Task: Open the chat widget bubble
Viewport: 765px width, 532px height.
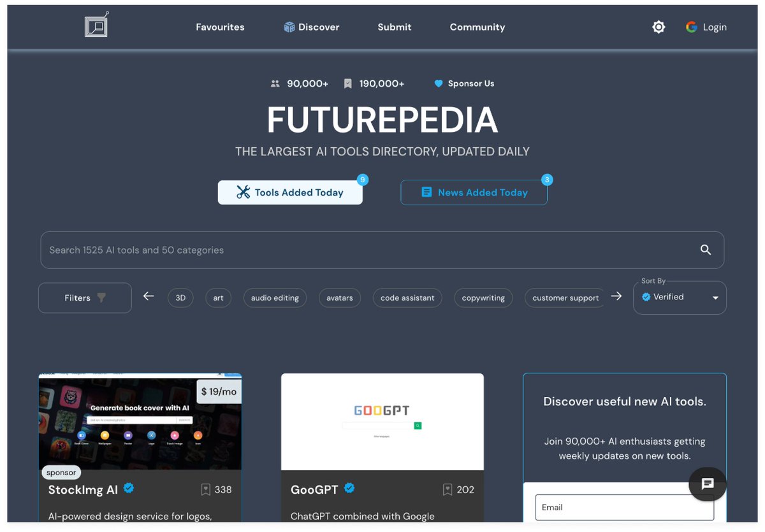Action: coord(708,484)
